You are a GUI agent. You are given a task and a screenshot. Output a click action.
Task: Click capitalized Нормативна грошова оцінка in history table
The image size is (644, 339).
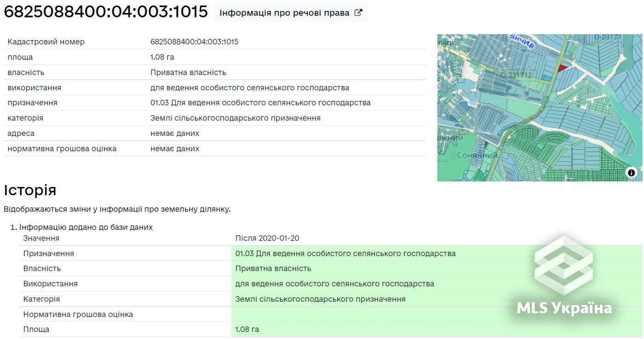click(x=78, y=314)
